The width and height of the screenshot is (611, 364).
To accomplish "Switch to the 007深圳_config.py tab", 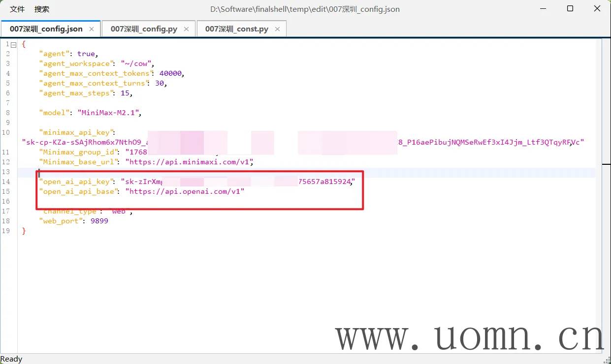I will 144,29.
